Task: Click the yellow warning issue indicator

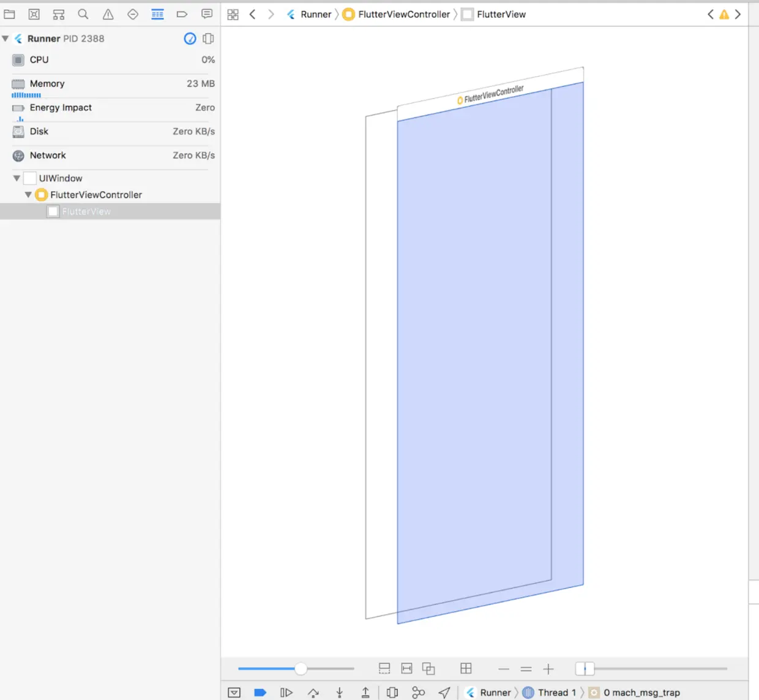Action: (x=724, y=14)
